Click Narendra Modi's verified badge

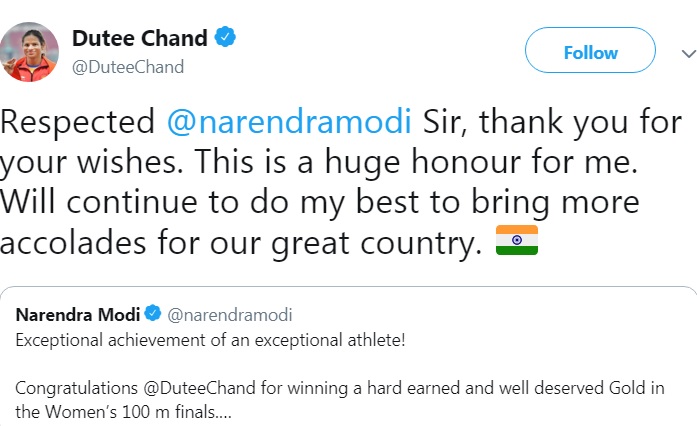pos(153,313)
